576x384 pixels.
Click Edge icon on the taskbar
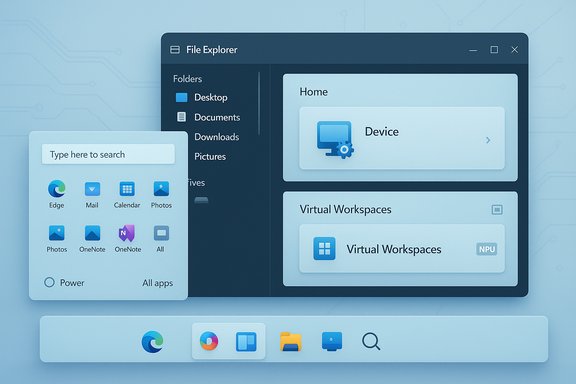point(152,342)
